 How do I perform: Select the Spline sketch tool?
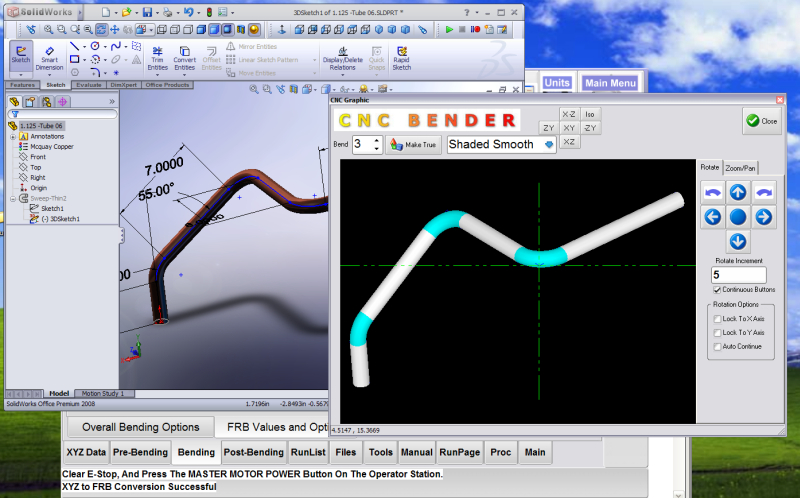click(116, 46)
